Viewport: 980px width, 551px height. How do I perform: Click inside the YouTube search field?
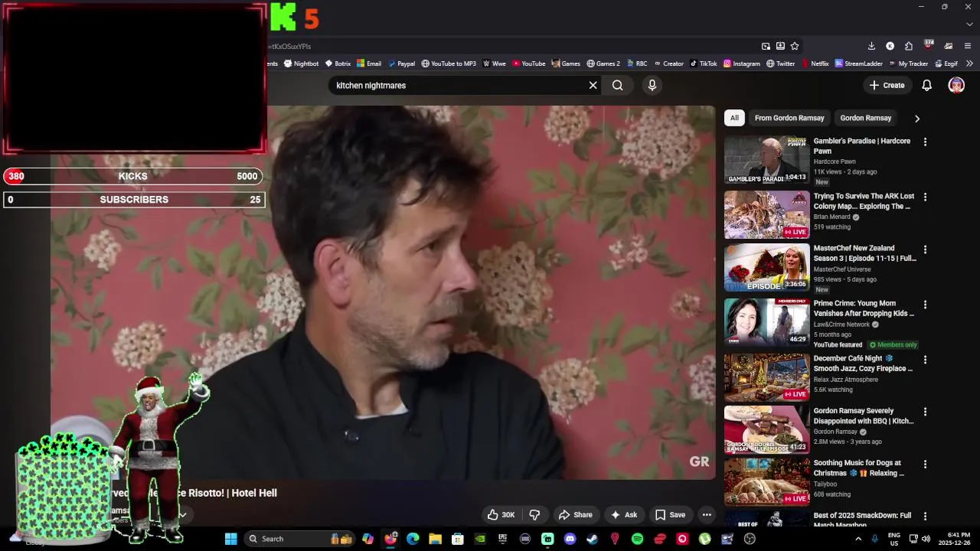(458, 85)
